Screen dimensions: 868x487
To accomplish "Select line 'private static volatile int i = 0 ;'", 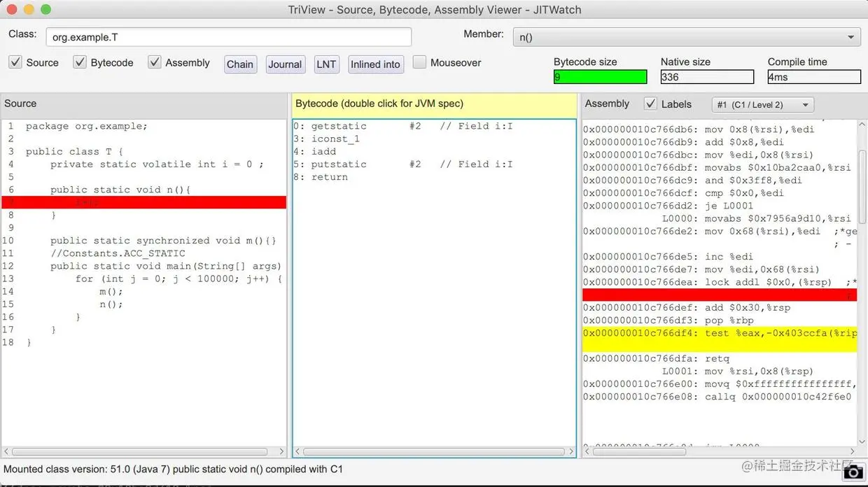I will point(157,164).
